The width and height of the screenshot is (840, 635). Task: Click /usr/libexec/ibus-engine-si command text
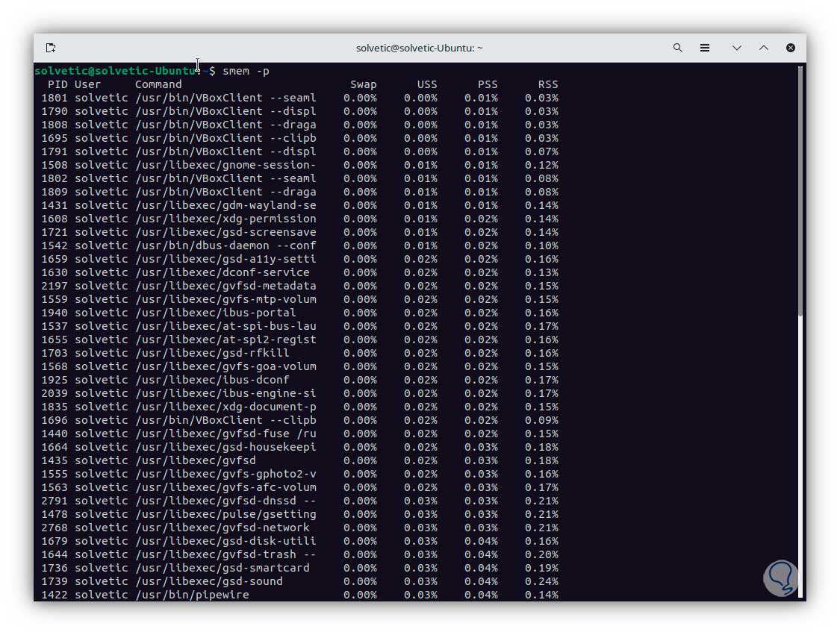(x=225, y=393)
